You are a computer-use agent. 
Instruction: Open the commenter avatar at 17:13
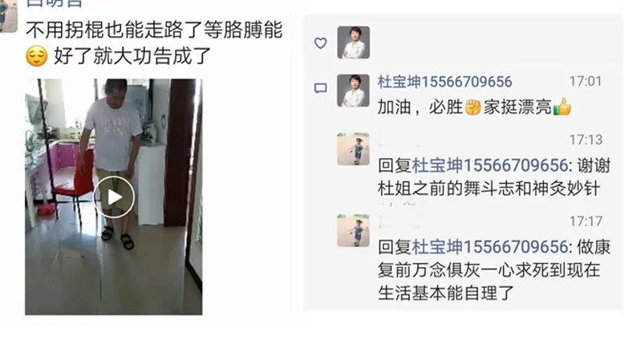click(x=354, y=149)
